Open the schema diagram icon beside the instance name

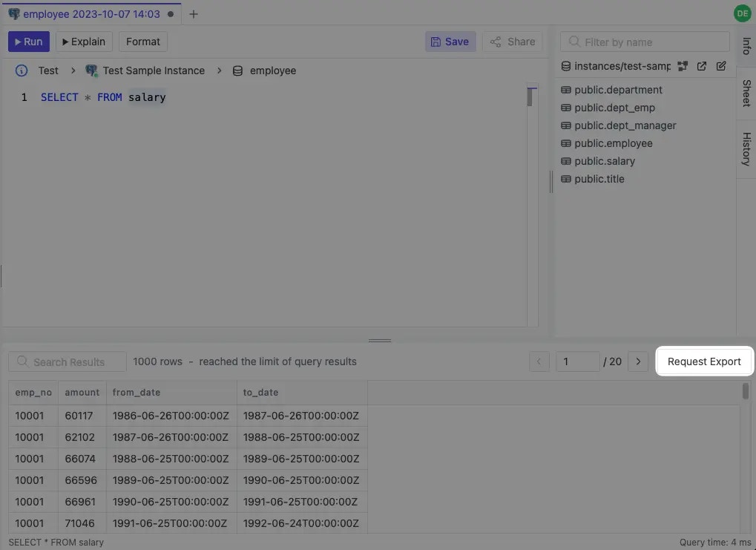pyautogui.click(x=683, y=66)
